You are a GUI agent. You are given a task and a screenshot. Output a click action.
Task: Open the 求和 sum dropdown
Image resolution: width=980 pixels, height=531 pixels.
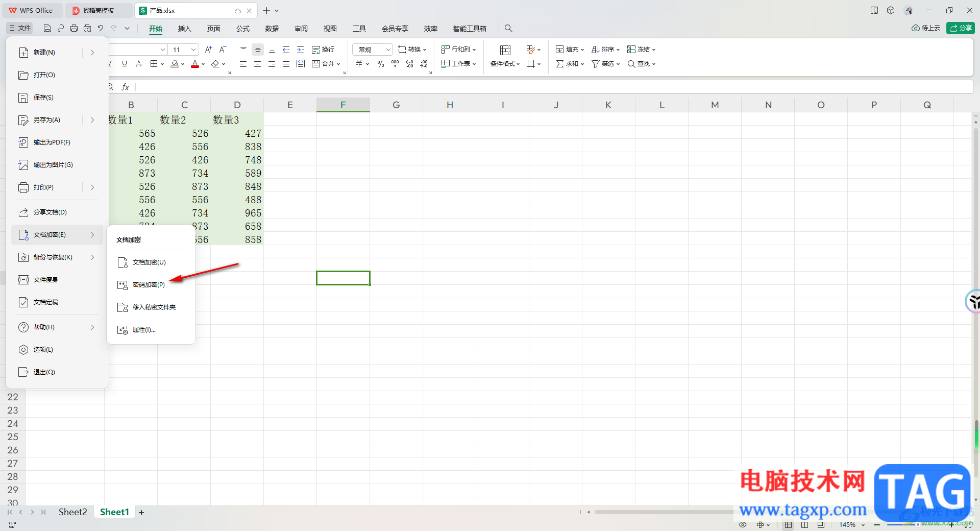(x=570, y=64)
